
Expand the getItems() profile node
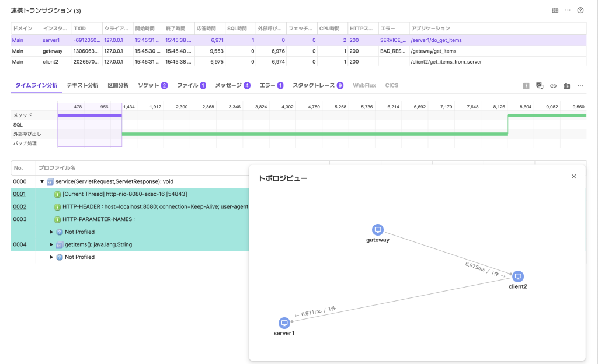point(51,244)
